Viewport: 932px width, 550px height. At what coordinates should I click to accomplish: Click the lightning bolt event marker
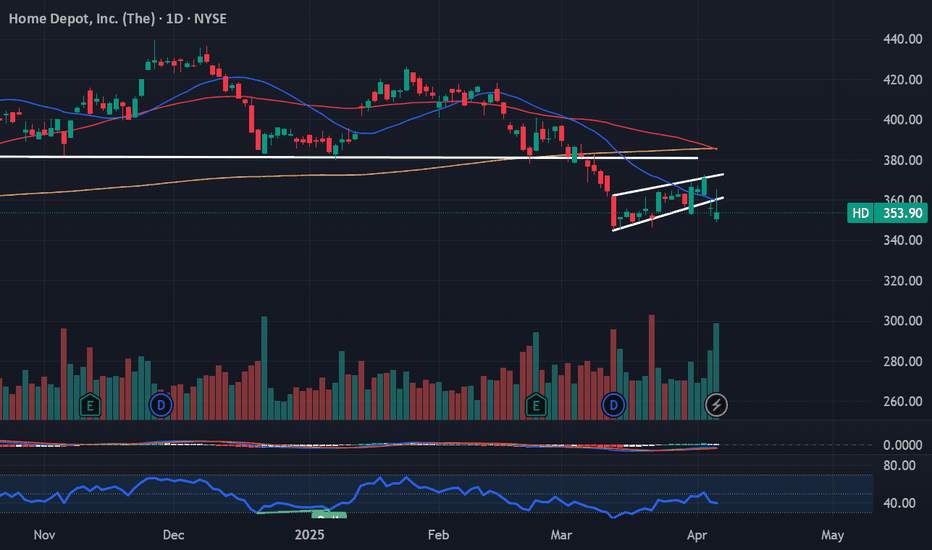point(716,406)
